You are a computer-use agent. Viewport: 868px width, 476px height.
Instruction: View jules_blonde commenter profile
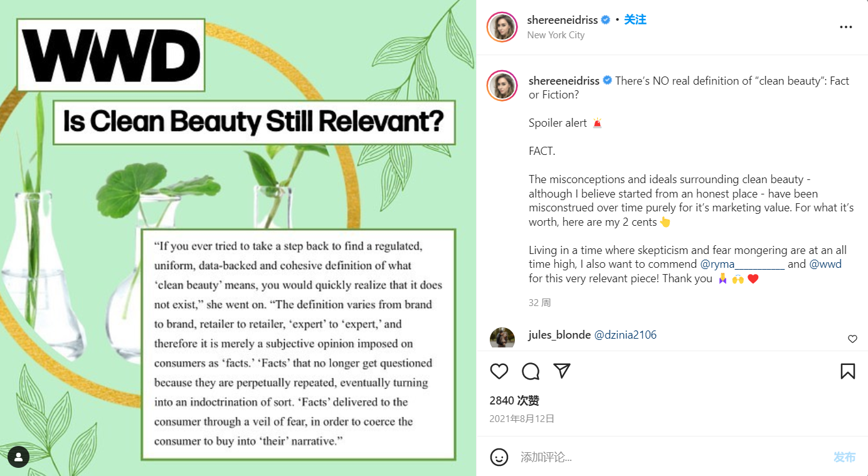click(559, 335)
